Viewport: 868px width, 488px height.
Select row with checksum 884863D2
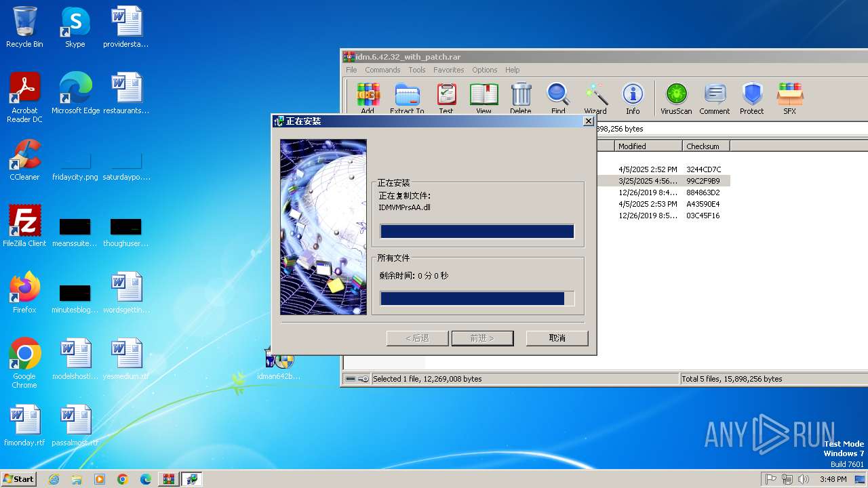click(x=663, y=192)
